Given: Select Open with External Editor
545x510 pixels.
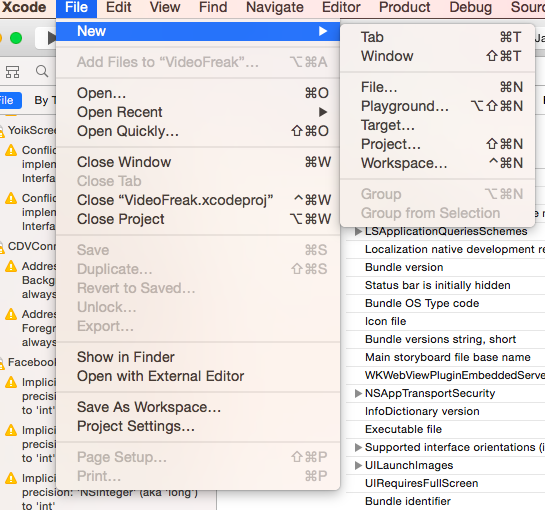Looking at the screenshot, I should (x=198, y=376).
